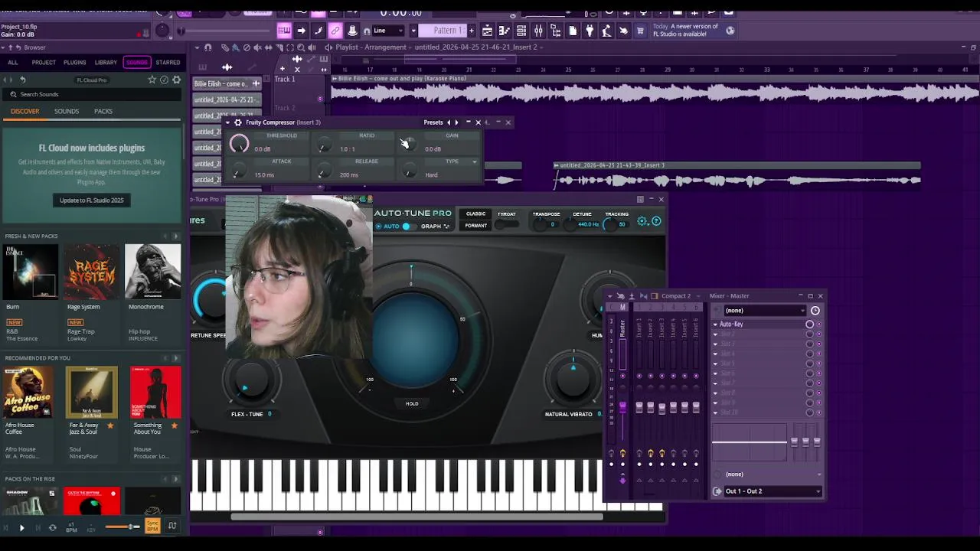Adjust the compressor THRESHOLD knob

[239, 144]
